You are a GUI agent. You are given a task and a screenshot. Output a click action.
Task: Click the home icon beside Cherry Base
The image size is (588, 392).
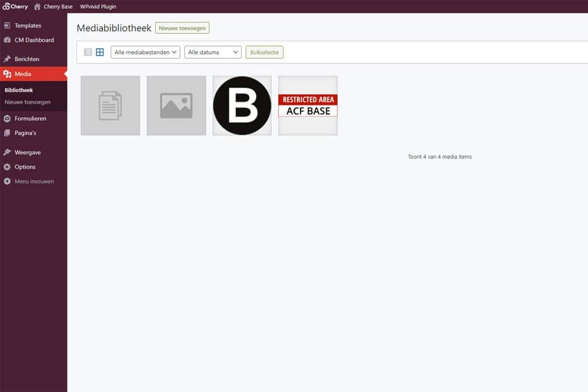(38, 6)
